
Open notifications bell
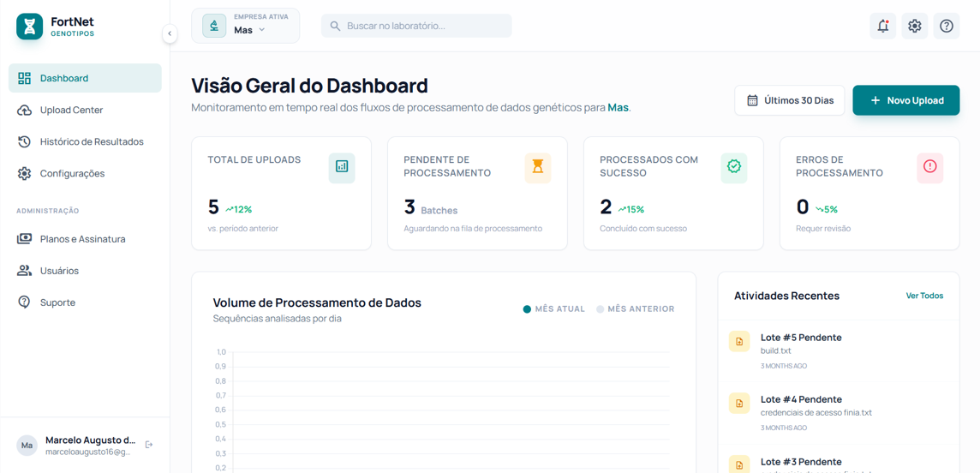tap(882, 27)
